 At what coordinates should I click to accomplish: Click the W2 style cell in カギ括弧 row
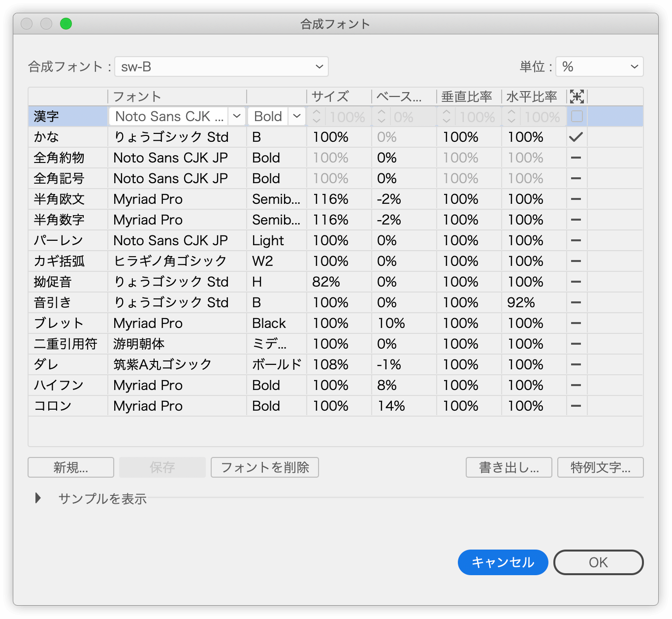(262, 261)
